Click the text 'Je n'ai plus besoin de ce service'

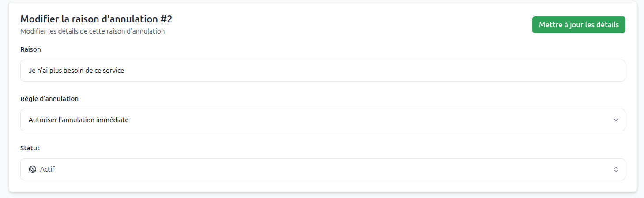pyautogui.click(x=76, y=71)
